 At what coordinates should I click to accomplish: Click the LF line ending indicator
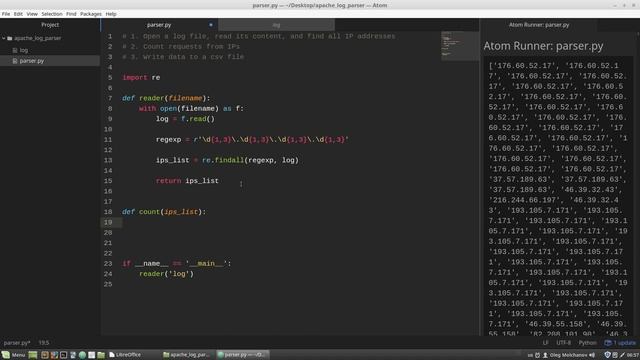[545, 343]
